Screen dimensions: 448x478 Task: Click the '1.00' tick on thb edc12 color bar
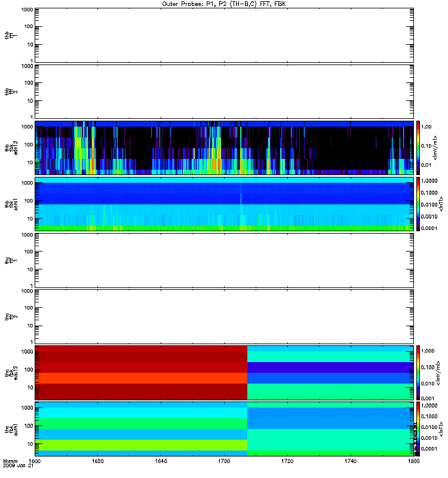point(426,127)
